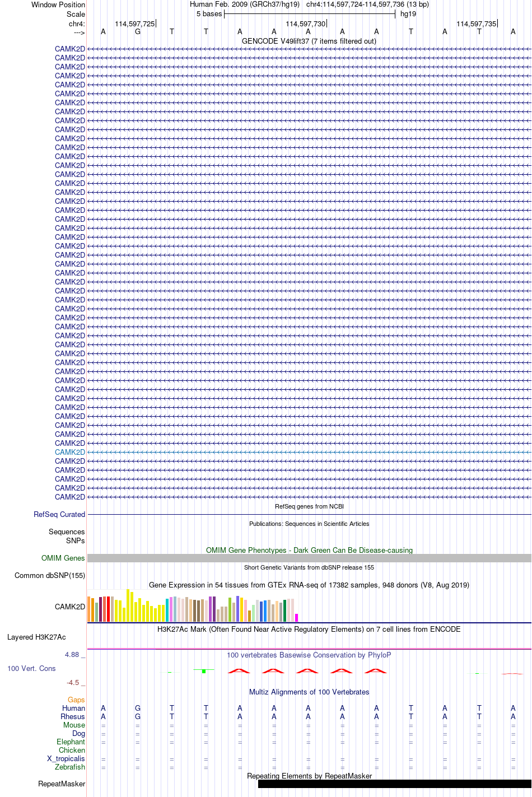Click the first orange bar in the GTEx chart

(x=89, y=609)
